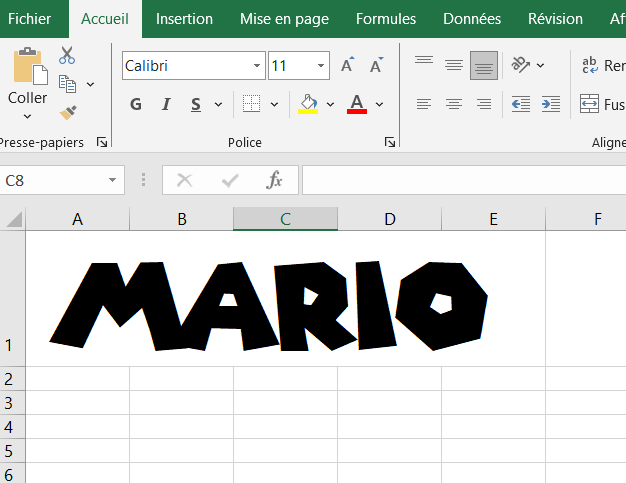Select row 3 header
Image resolution: width=626 pixels, height=483 pixels.
[12, 403]
